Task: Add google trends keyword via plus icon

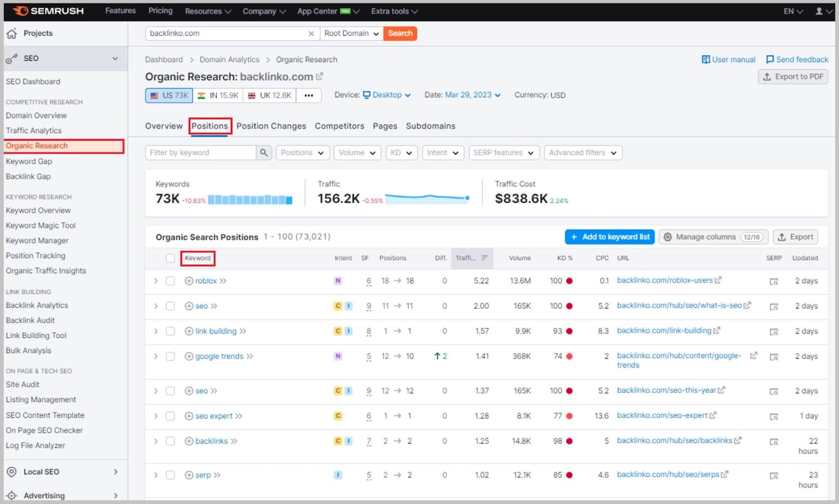Action: pos(189,357)
